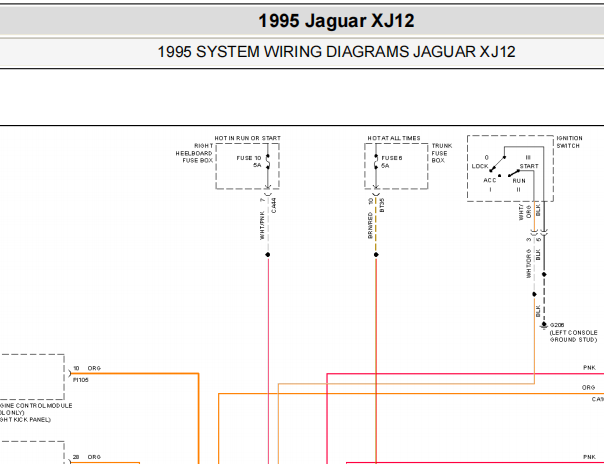604x464 pixels.
Task: Click the splice dot under the BRN/RED wire
Action: (376, 255)
